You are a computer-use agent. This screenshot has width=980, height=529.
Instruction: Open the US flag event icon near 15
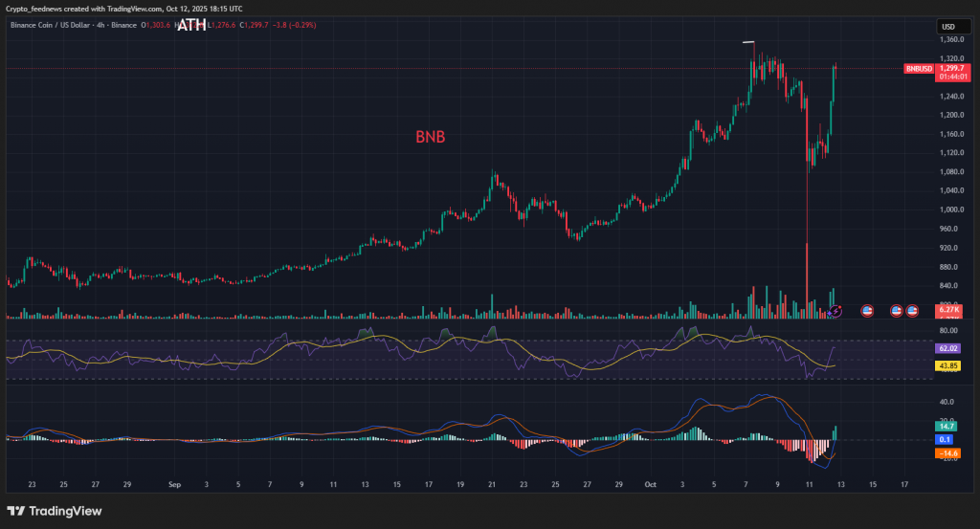coord(867,310)
